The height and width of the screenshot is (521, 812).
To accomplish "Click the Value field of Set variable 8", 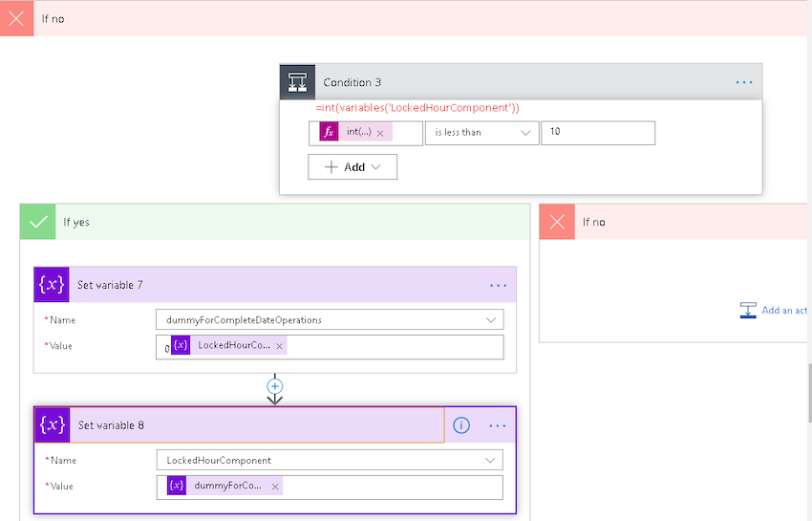I will coord(330,488).
